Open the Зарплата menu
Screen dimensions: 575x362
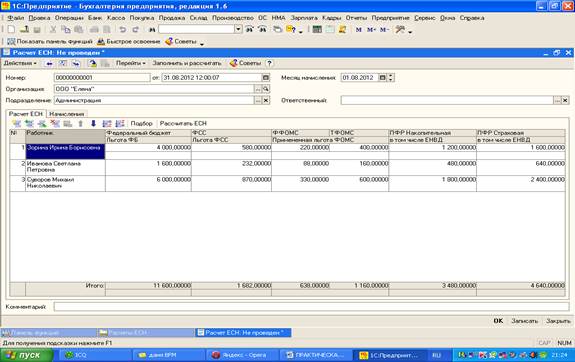304,18
